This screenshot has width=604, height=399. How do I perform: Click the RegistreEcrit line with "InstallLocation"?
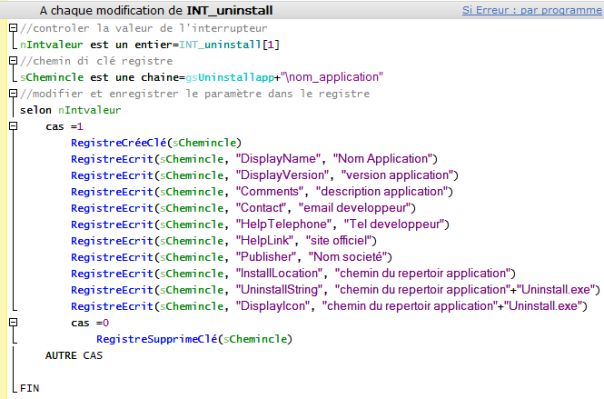coord(293,274)
